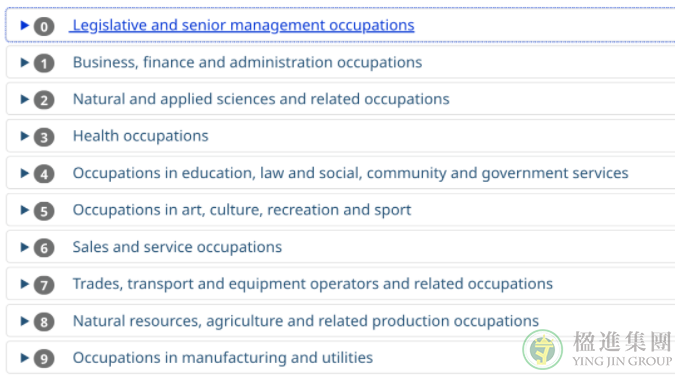Image resolution: width=682 pixels, height=380 pixels.
Task: Expand arrow for education, law and social occupations
Action: point(25,173)
